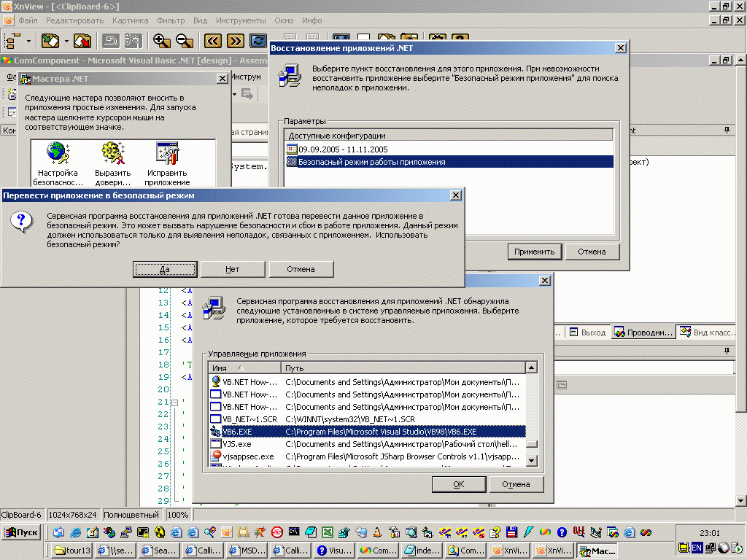Switch to the Вид класс... tab
This screenshot has width=747, height=560.
(x=708, y=332)
